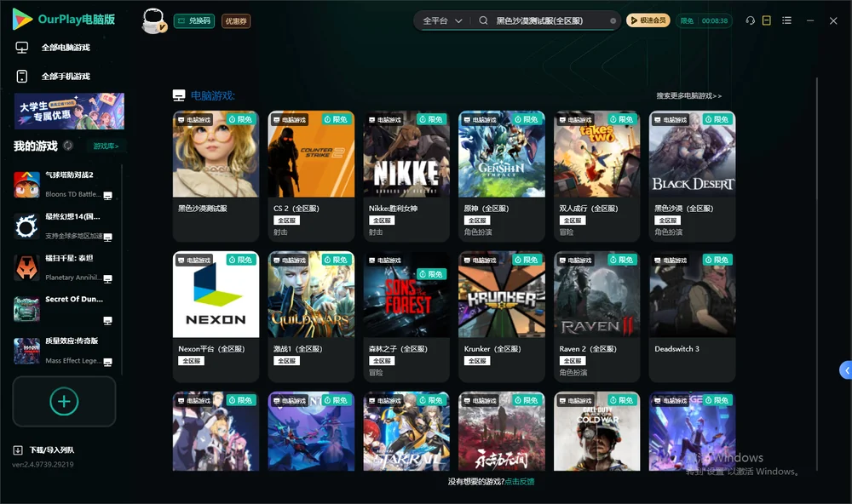Open the list menu icon in title bar
Screen dimensions: 852x504
click(x=786, y=20)
